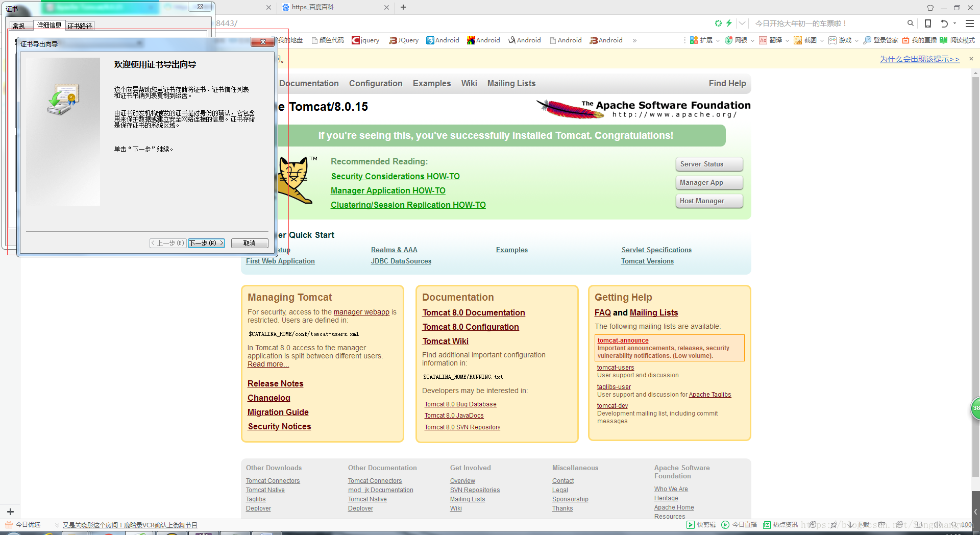This screenshot has width=980, height=535.
Task: Click the news headline 又是关晓彤这个房间
Action: 130,525
